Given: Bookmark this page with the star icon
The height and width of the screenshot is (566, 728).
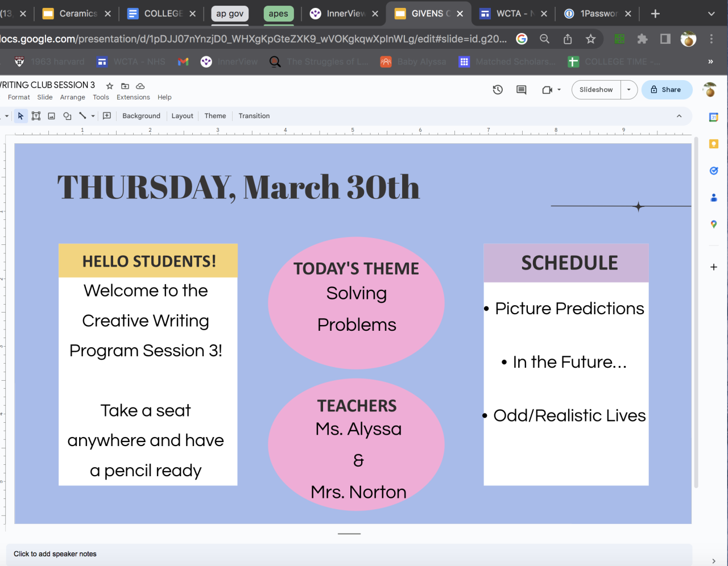Looking at the screenshot, I should point(590,39).
